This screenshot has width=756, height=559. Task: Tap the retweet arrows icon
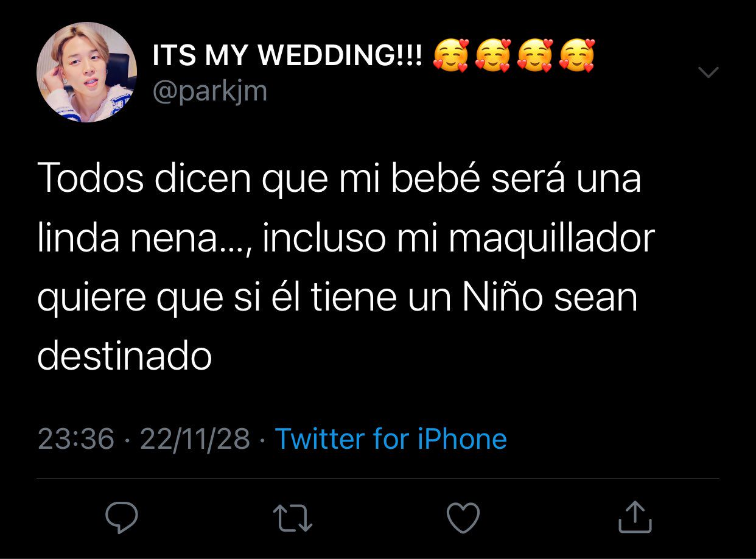(x=293, y=518)
